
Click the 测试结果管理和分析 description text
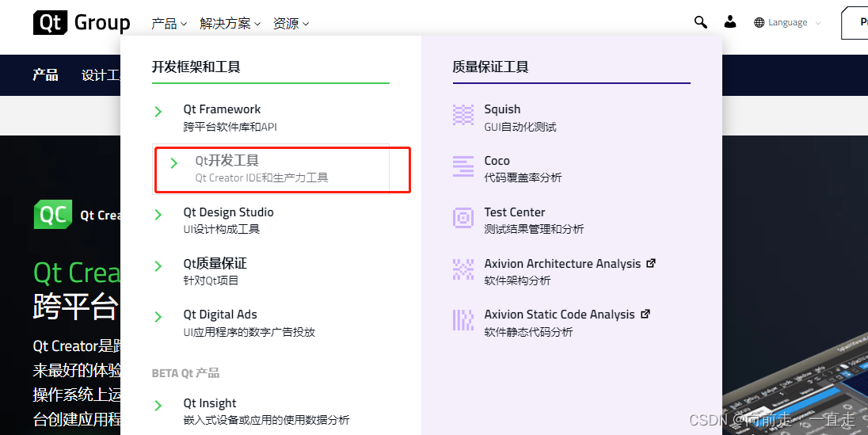click(534, 230)
